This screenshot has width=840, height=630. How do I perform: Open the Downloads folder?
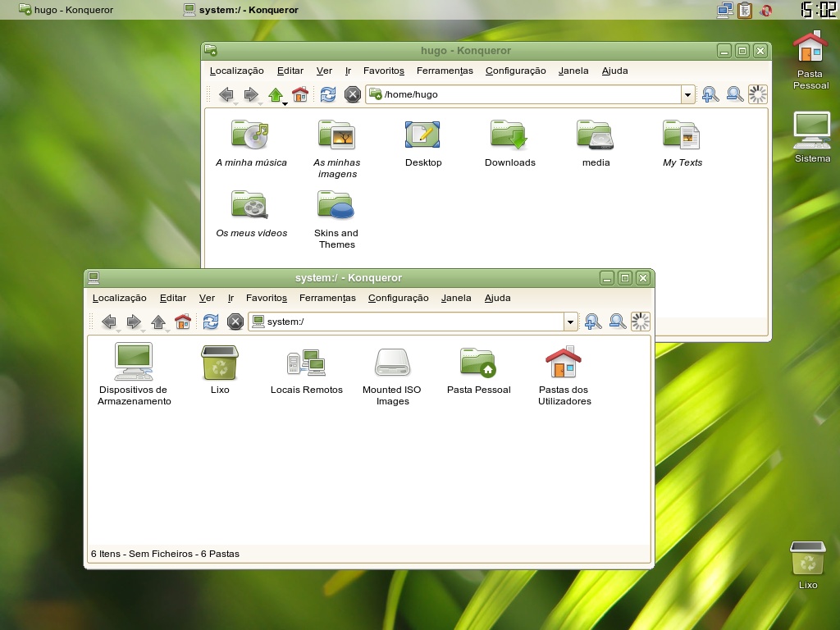510,144
